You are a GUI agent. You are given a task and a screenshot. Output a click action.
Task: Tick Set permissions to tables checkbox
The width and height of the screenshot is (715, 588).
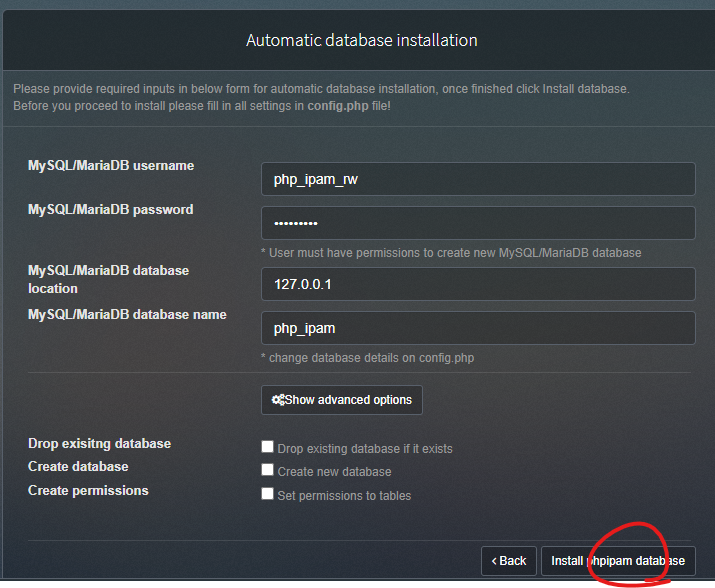(x=268, y=494)
